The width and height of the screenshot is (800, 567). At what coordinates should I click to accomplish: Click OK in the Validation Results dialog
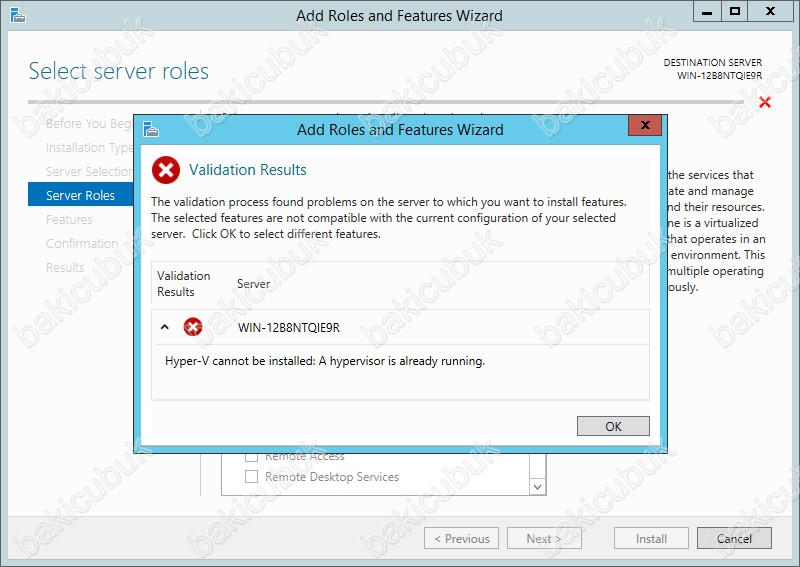(613, 426)
